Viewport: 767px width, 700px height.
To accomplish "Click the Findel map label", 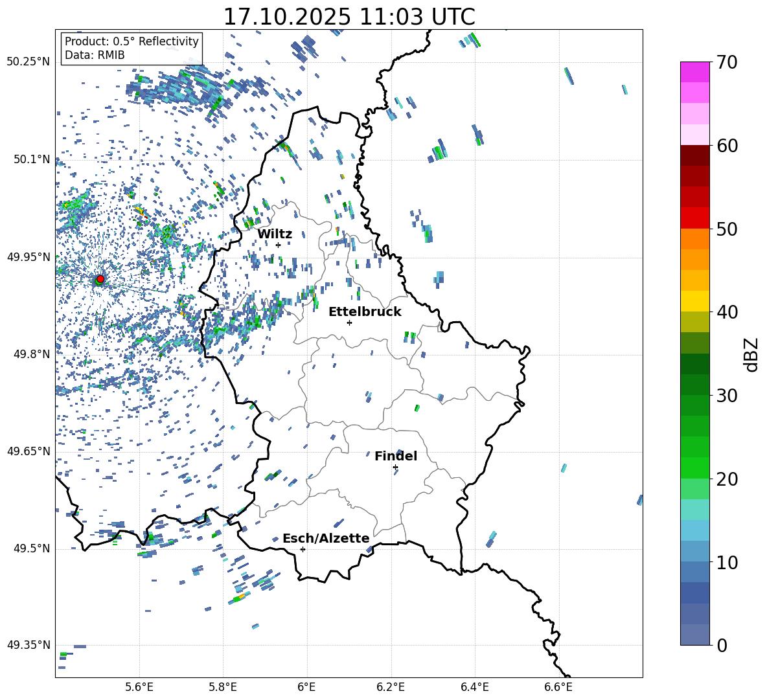I will (396, 457).
